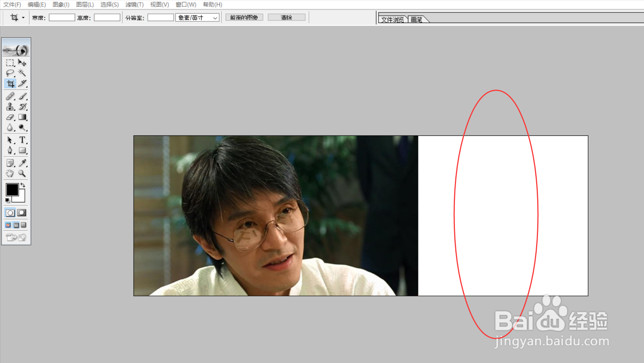Open the 图层(L) menu
The image size is (644, 363).
(85, 5)
